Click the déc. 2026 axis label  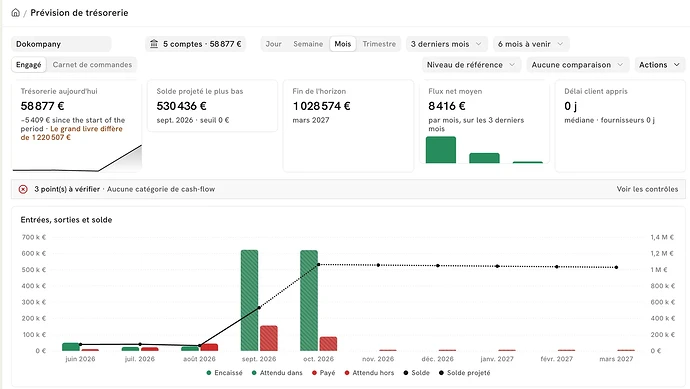tap(437, 359)
